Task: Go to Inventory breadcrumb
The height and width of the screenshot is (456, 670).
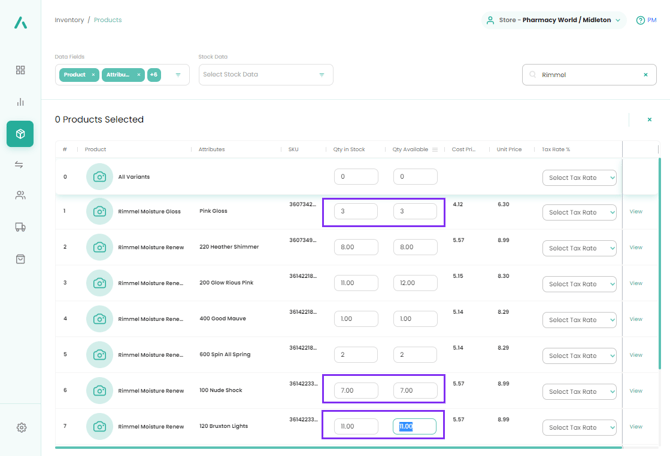Action: pos(69,20)
